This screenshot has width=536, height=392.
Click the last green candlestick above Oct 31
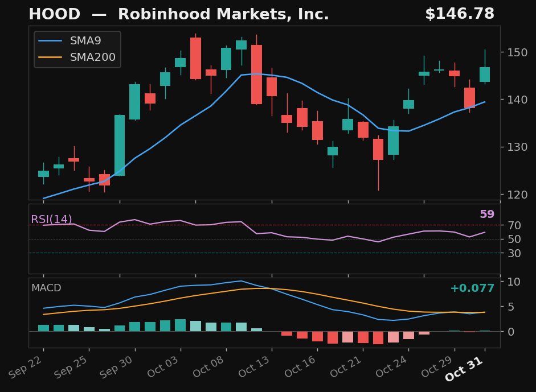point(485,75)
